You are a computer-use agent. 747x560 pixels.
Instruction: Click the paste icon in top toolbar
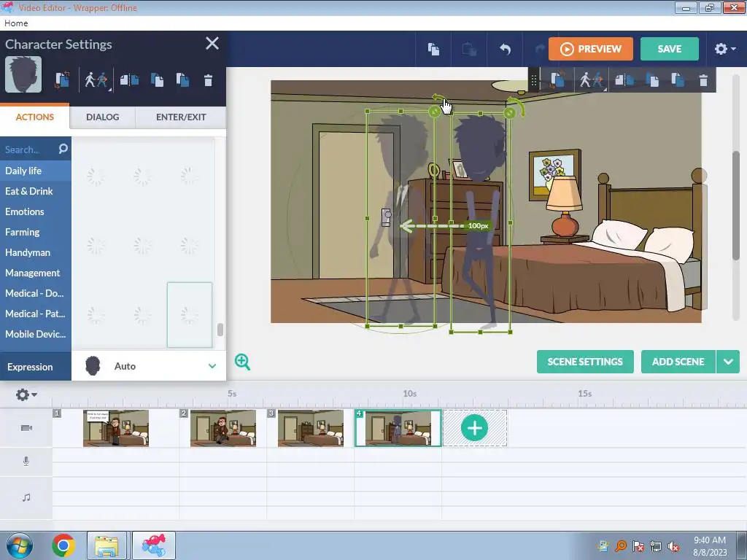[x=469, y=49]
